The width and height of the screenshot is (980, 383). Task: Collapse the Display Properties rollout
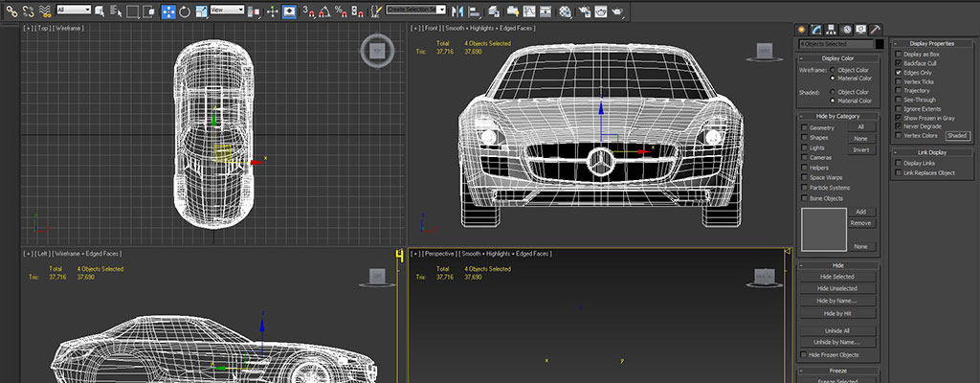(x=932, y=43)
